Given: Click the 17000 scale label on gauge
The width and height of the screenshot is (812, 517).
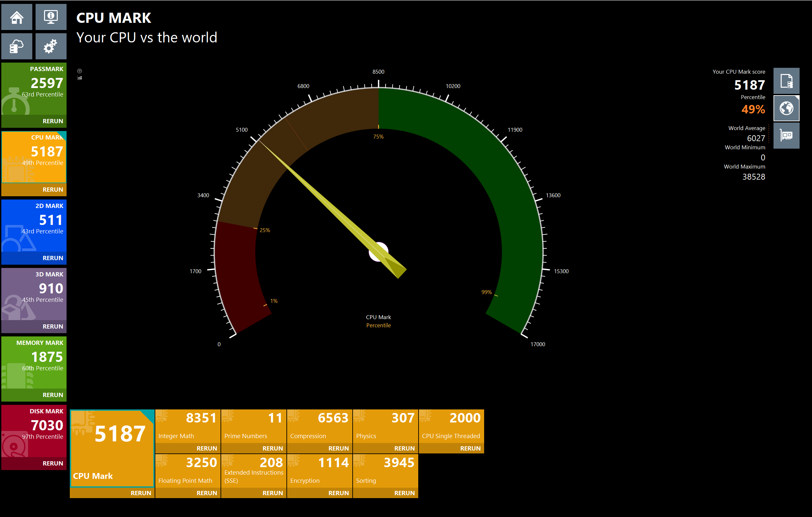Looking at the screenshot, I should tap(538, 344).
